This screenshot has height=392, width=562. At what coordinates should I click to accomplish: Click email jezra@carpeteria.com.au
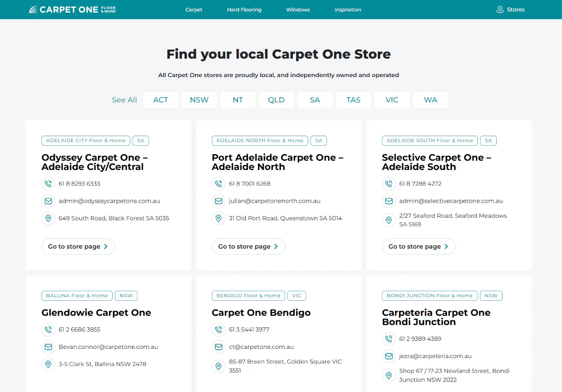[435, 356]
